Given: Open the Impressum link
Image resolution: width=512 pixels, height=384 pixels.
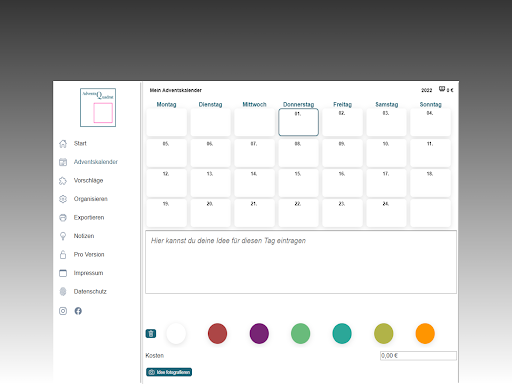Looking at the screenshot, I should click(x=88, y=273).
